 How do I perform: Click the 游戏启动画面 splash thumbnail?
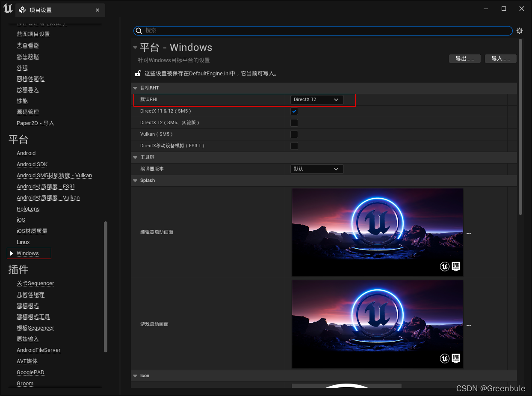click(378, 324)
